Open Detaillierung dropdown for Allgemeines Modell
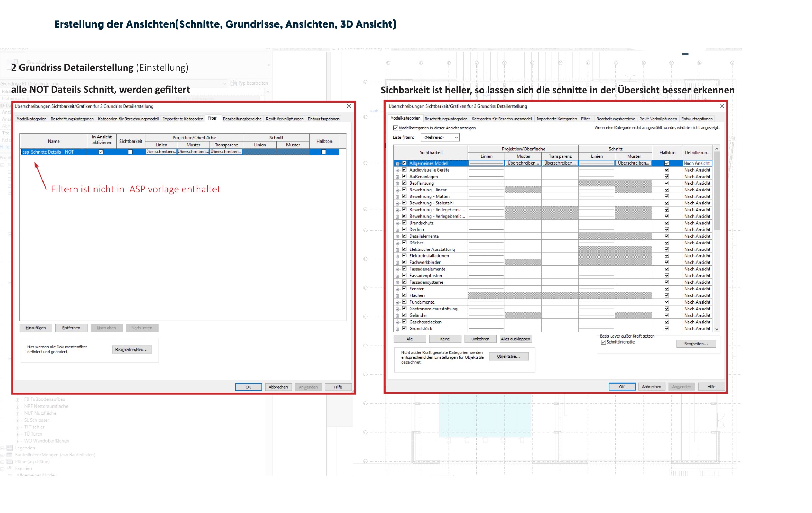This screenshot has height=513, width=812. click(x=697, y=163)
